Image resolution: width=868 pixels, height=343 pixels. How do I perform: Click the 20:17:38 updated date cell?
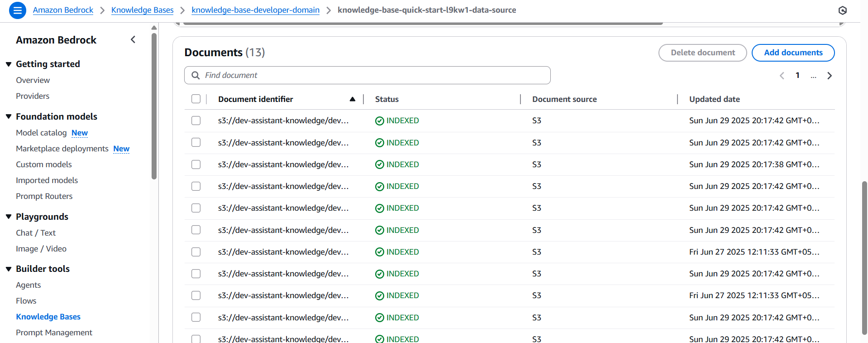tap(754, 164)
